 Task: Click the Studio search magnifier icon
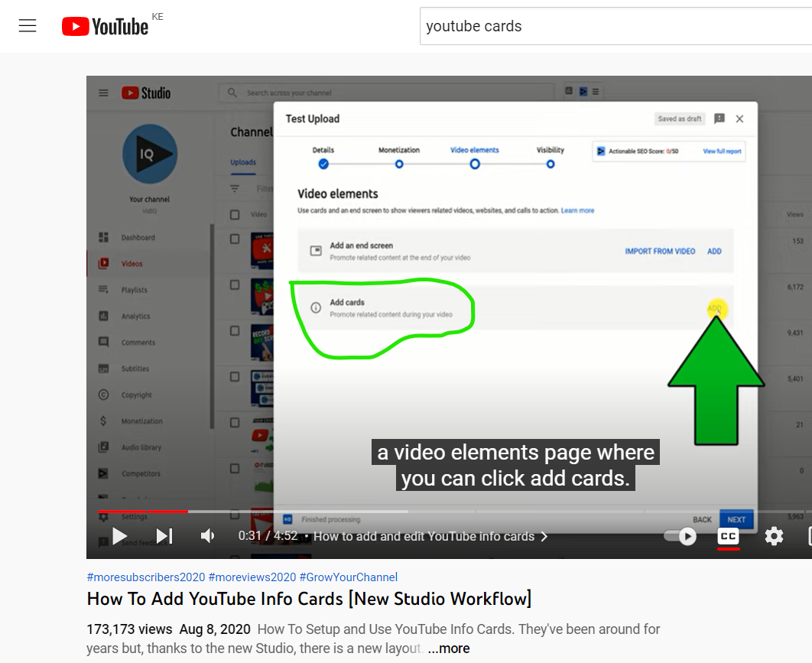tap(232, 93)
